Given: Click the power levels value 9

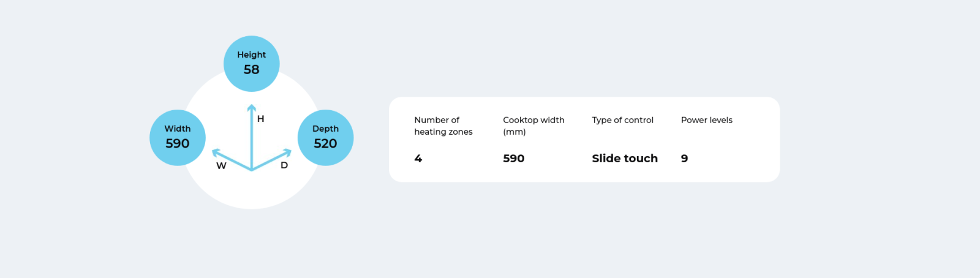Looking at the screenshot, I should (685, 159).
